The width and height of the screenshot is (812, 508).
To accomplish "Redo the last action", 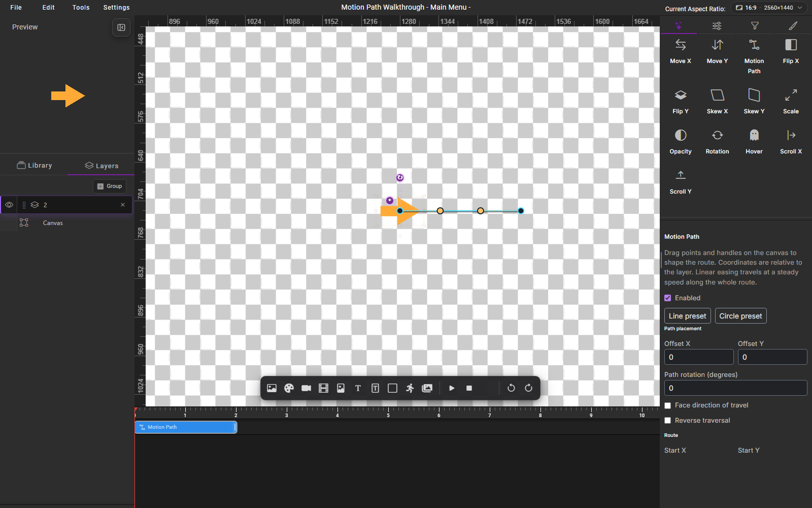I will coord(528,388).
